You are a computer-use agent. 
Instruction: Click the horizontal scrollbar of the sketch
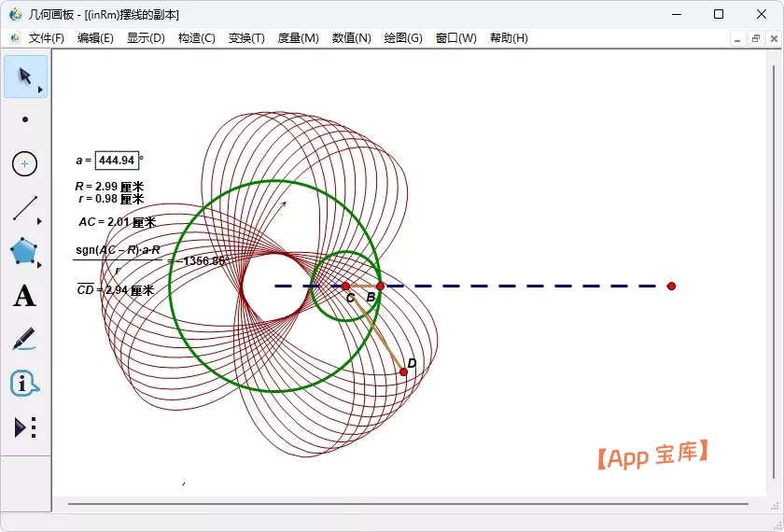pyautogui.click(x=408, y=504)
